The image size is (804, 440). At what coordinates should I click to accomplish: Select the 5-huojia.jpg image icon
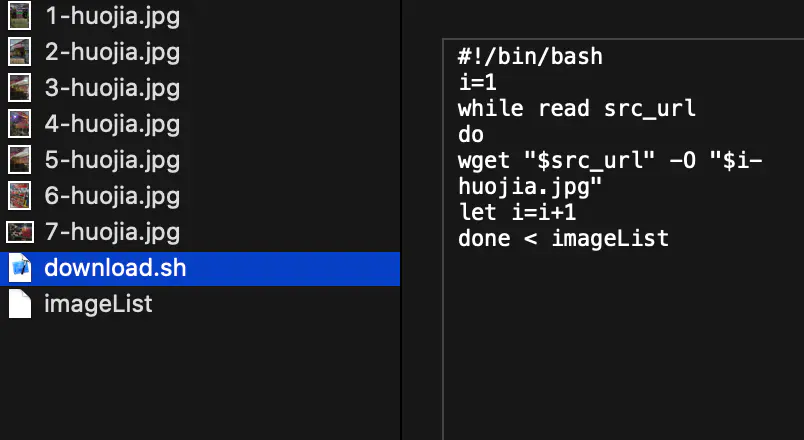[19, 159]
